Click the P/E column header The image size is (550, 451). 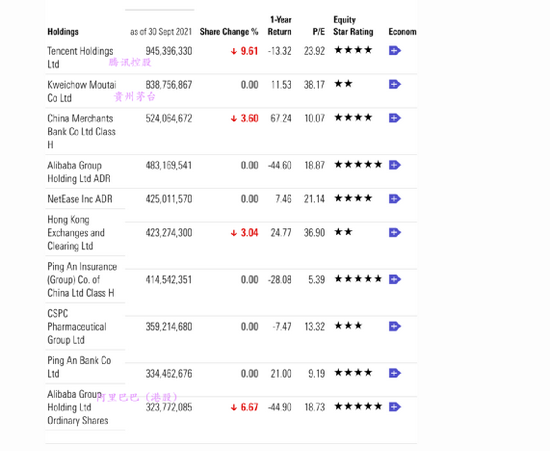(x=319, y=32)
